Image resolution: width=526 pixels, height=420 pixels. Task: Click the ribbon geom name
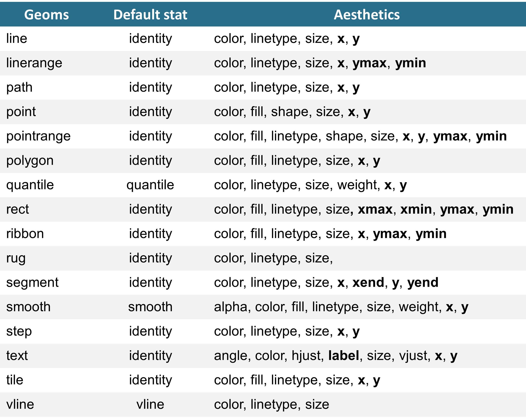(25, 234)
